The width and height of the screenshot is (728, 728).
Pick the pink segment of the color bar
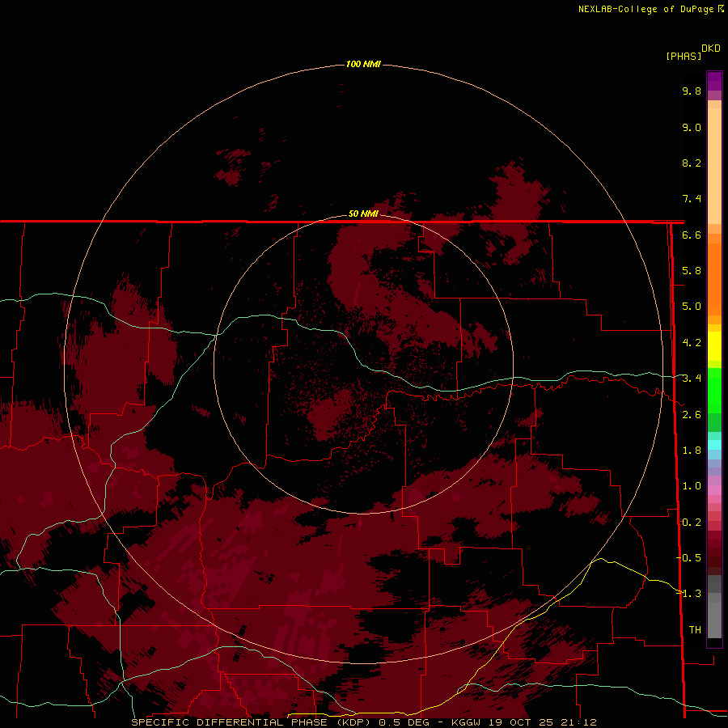pos(714,490)
